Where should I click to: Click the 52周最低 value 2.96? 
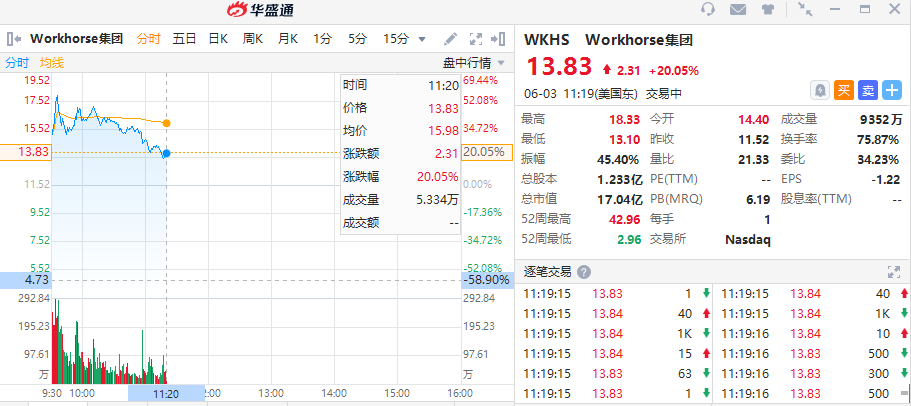(628, 239)
